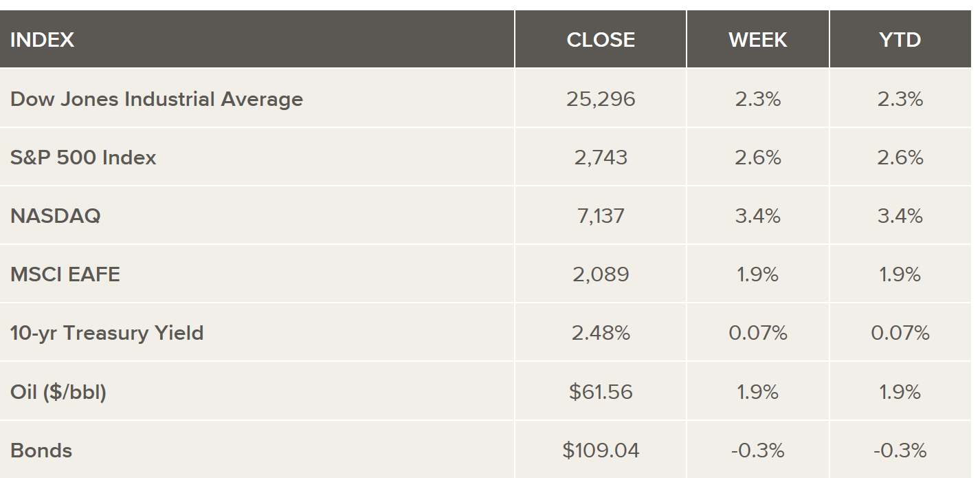Select the MSCI EAFE close value 2,089

pos(601,274)
